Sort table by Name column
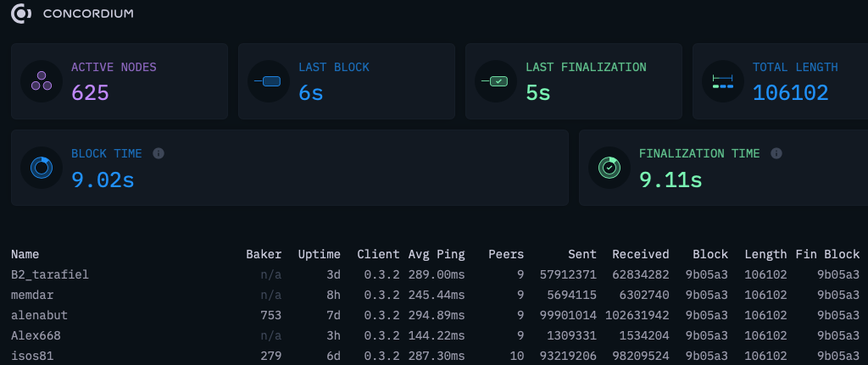The height and width of the screenshot is (365, 868). [x=25, y=254]
